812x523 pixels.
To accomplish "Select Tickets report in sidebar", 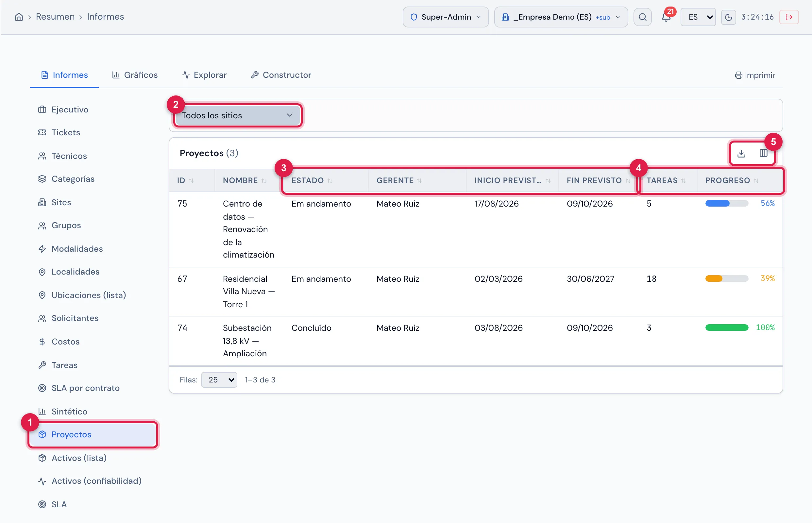I will 93,132.
